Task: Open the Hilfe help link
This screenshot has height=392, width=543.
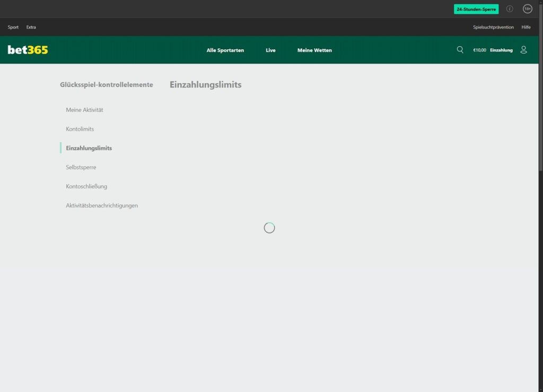Action: pos(526,27)
